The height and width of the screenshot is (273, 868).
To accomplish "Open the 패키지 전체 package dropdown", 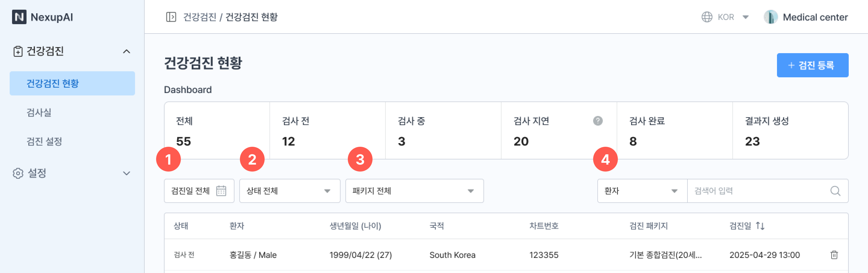I will [414, 191].
